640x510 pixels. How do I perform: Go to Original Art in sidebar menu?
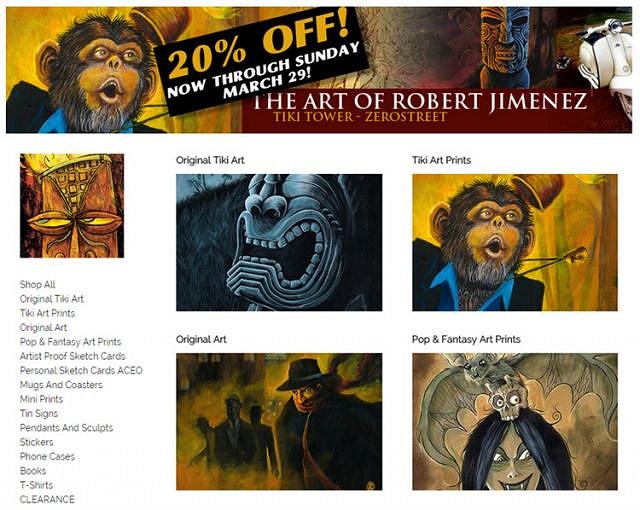43,327
